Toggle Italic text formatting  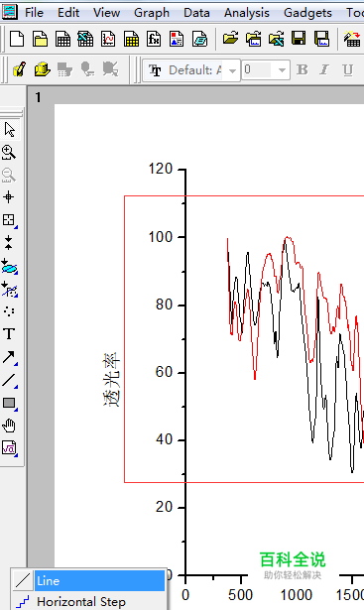pyautogui.click(x=324, y=70)
